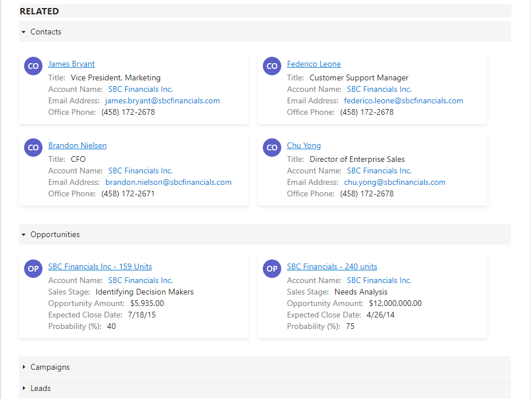Open James Bryant contact record
The height and width of the screenshot is (399, 532).
[71, 64]
